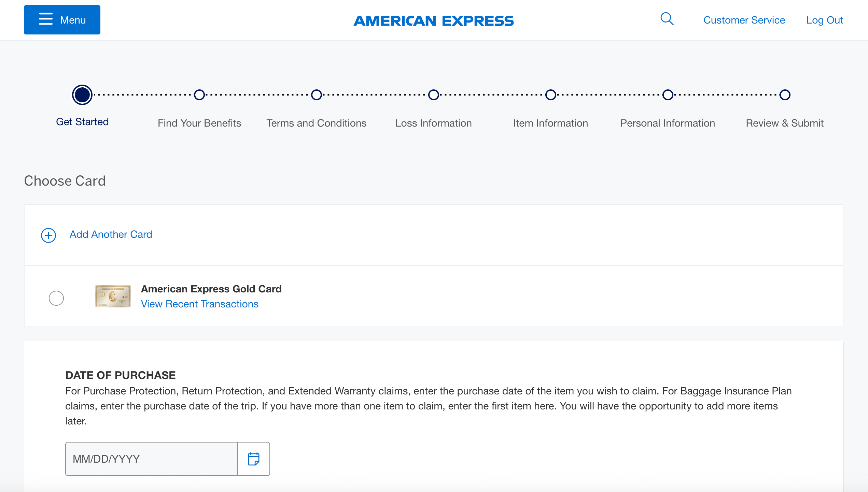This screenshot has height=492, width=868.
Task: Click the Terms and Conditions step circle
Action: coord(316,95)
